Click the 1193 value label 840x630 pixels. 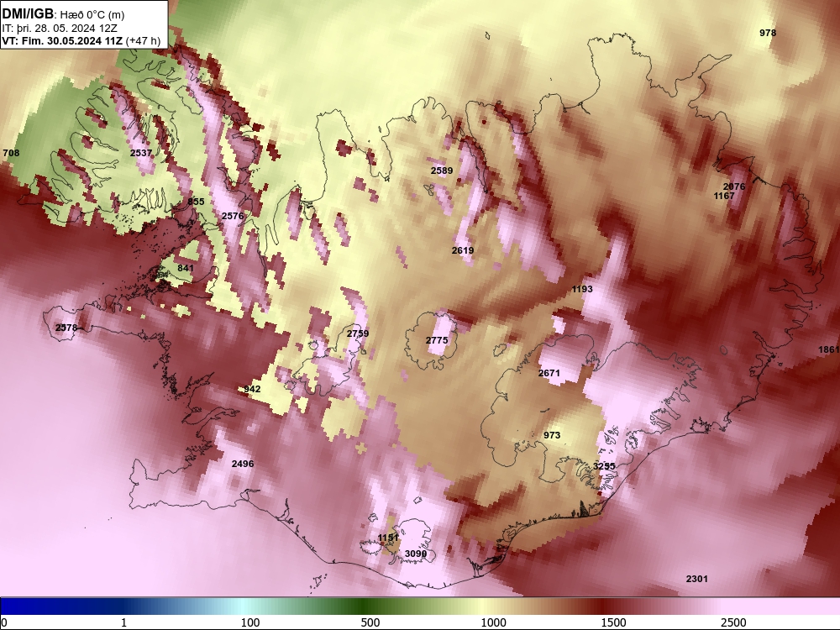(x=582, y=289)
